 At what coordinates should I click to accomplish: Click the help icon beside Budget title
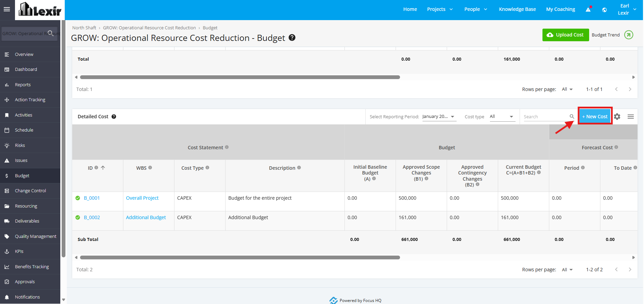pyautogui.click(x=292, y=37)
